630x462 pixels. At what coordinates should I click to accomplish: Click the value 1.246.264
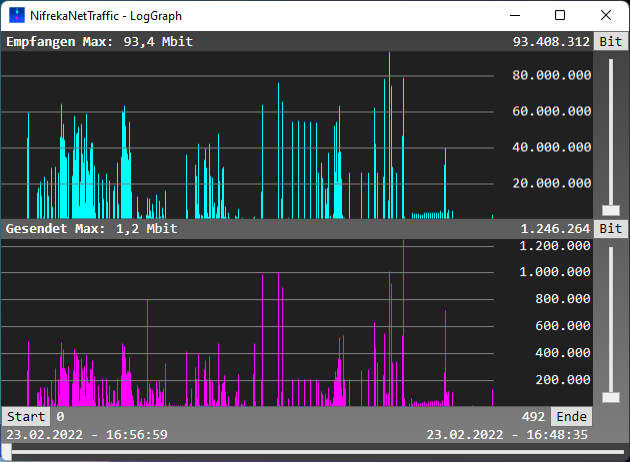555,229
